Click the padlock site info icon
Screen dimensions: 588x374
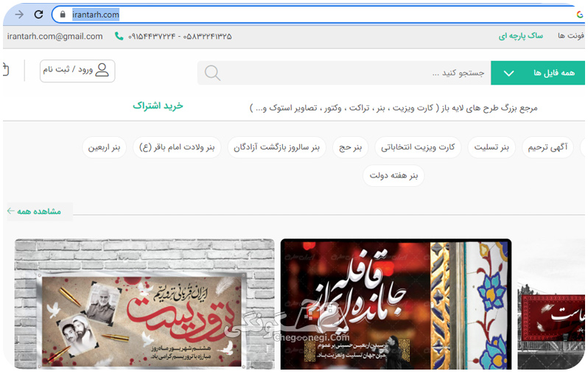coord(63,15)
